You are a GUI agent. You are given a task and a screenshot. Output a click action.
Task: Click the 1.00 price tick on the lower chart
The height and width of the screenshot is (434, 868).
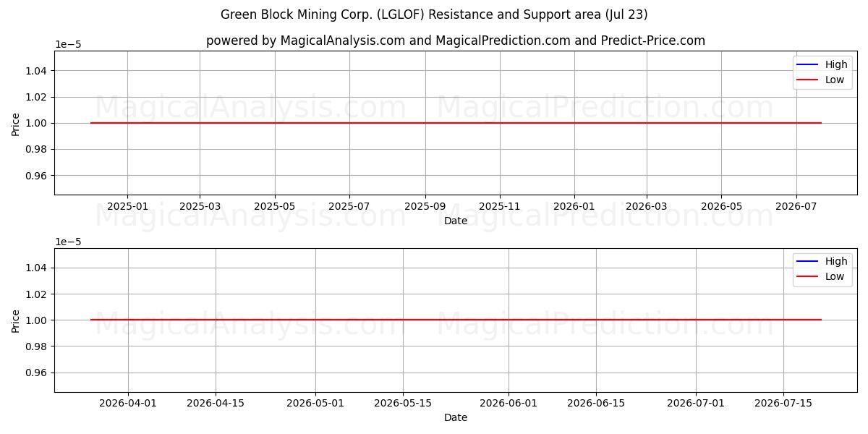coord(37,320)
